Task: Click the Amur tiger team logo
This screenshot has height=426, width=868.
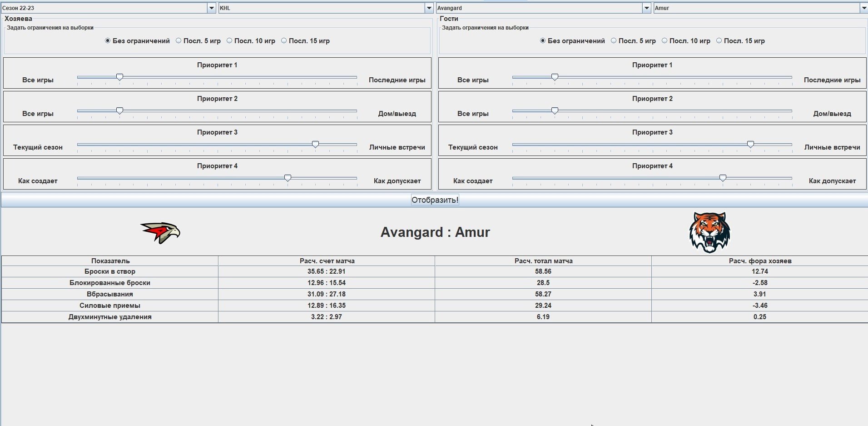Action: 709,232
